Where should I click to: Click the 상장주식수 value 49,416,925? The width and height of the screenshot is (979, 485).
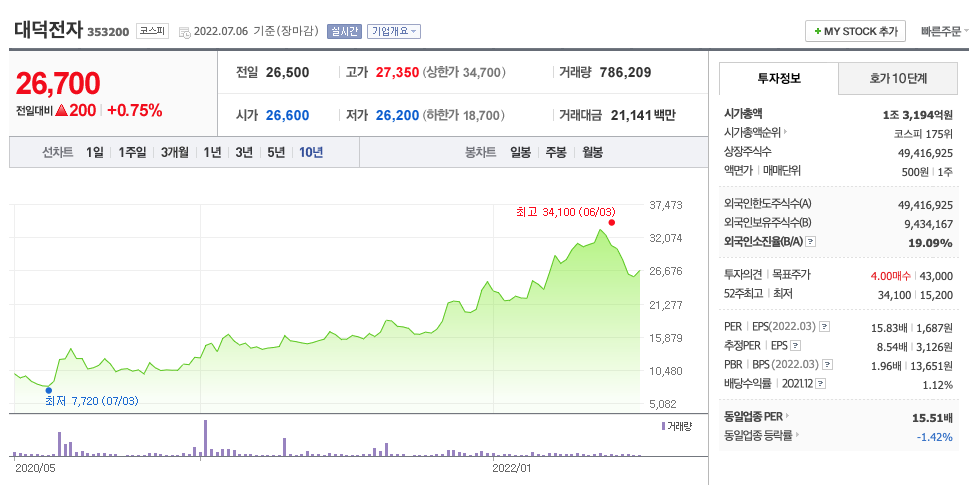925,152
